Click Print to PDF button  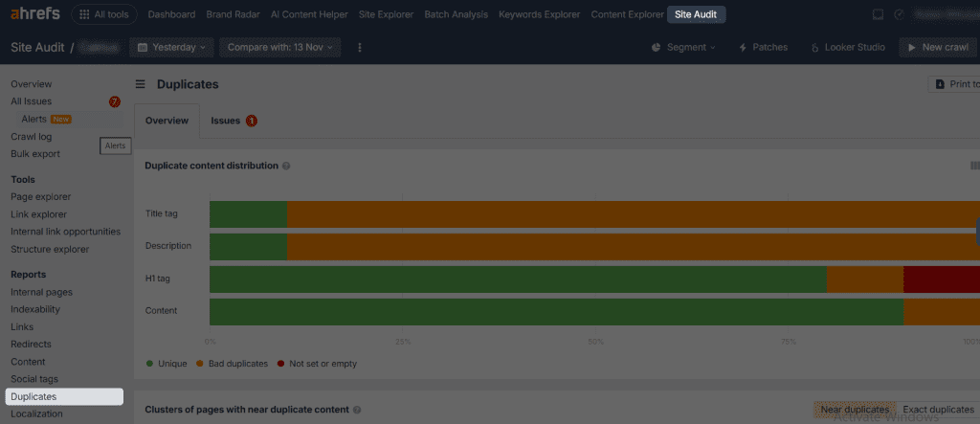954,84
